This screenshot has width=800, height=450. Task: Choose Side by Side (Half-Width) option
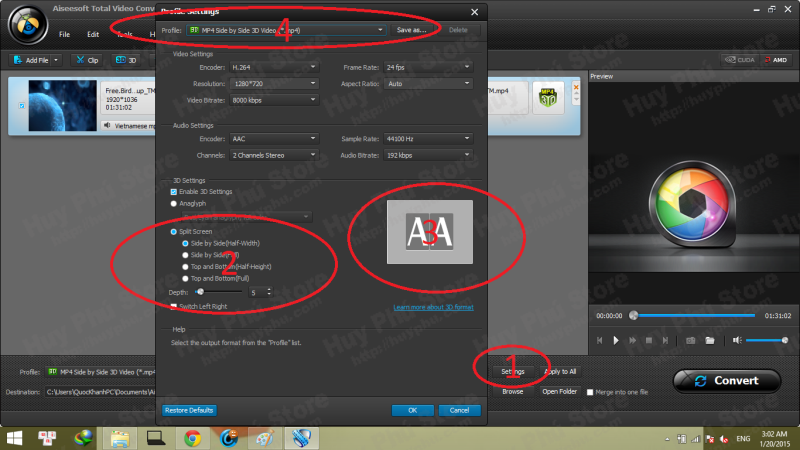point(185,243)
